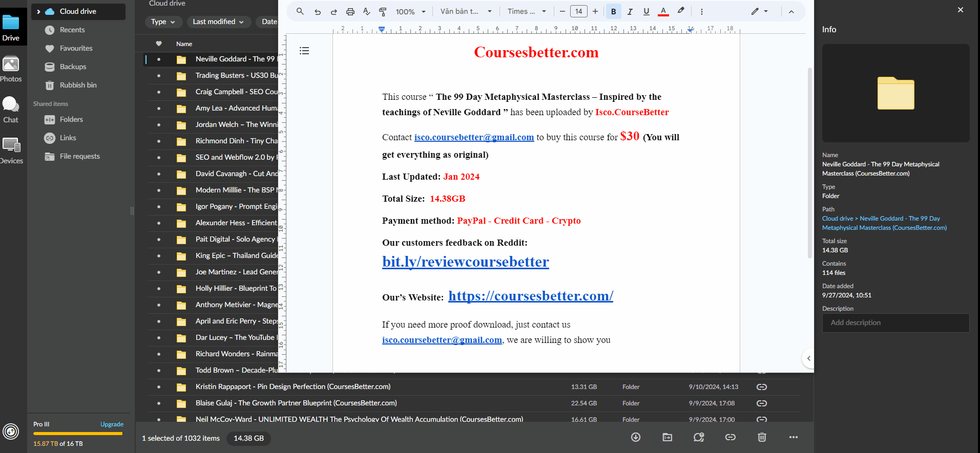This screenshot has height=453, width=980.
Task: Open Recents in the sidebar
Action: (x=72, y=30)
